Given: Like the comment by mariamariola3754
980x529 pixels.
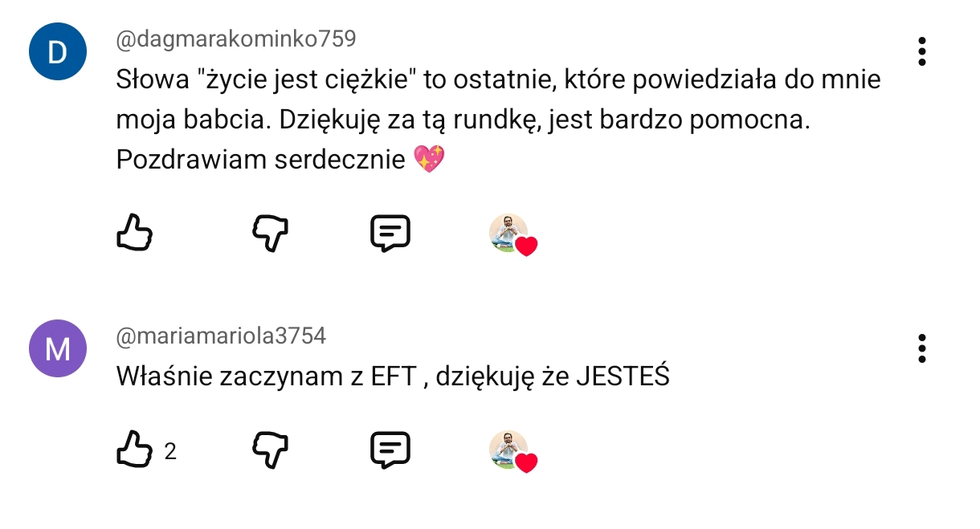Looking at the screenshot, I should coord(134,450).
